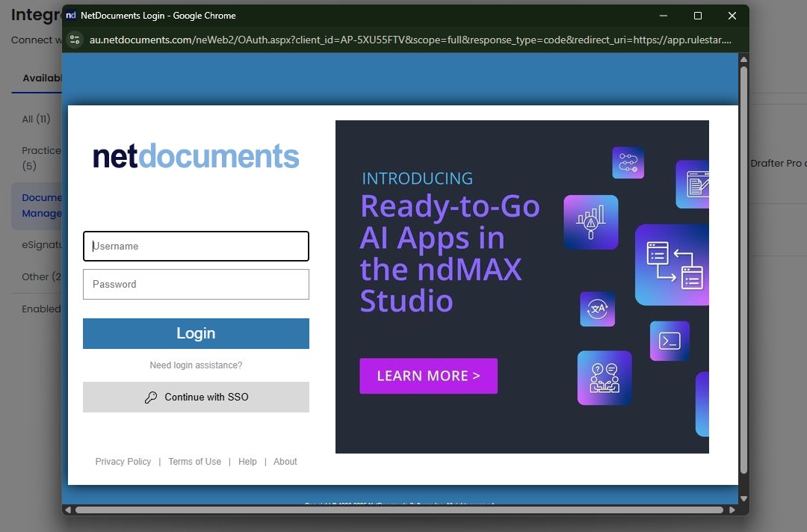Select Practice category in background page
807x532 pixels.
(41, 158)
